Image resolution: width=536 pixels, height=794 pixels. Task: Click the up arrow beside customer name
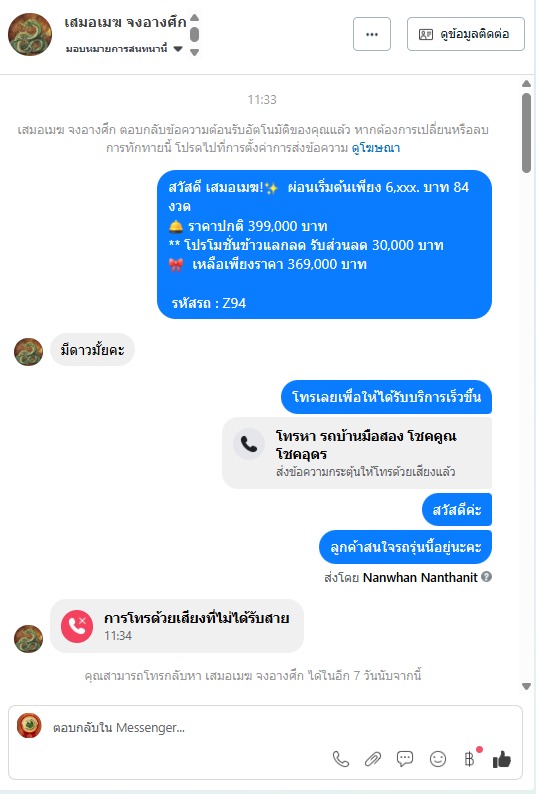tap(195, 18)
